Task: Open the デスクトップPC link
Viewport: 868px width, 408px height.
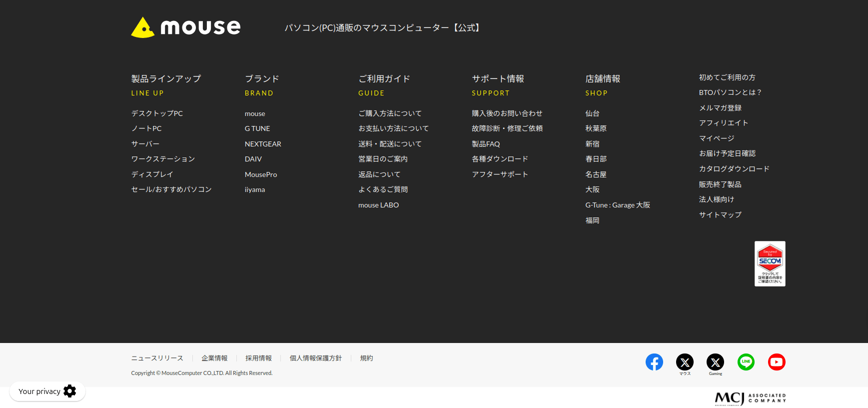Action: (x=157, y=113)
